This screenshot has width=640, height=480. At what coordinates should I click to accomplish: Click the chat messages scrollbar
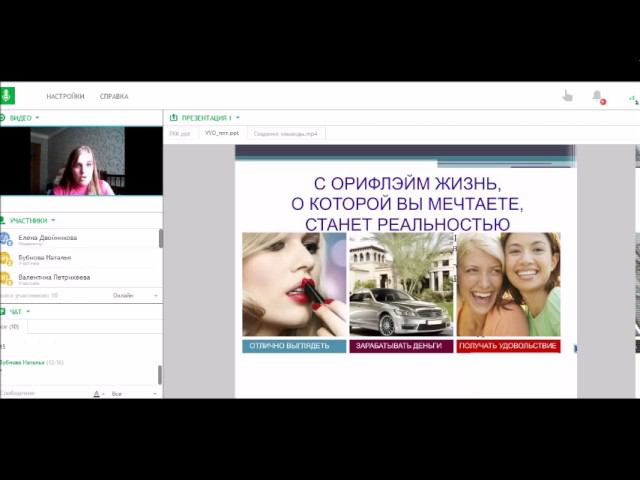160,375
